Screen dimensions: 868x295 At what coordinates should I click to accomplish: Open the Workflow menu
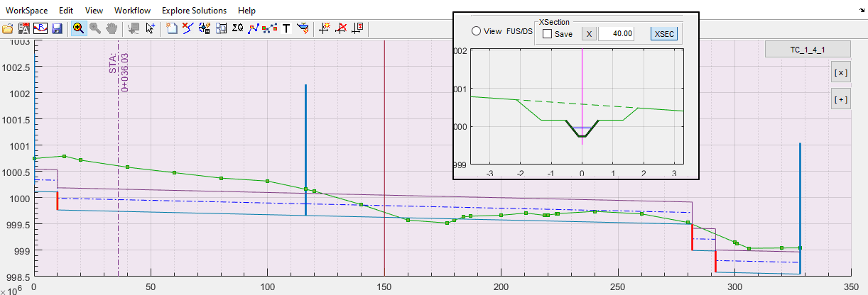pos(132,11)
